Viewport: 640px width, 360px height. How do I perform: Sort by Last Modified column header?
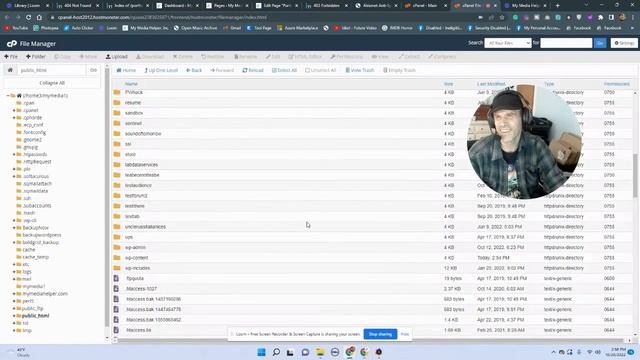click(491, 84)
